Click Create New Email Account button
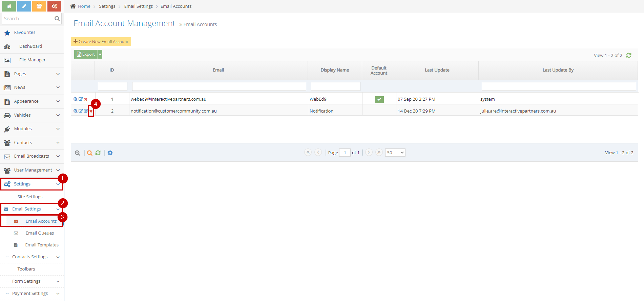 pyautogui.click(x=101, y=42)
